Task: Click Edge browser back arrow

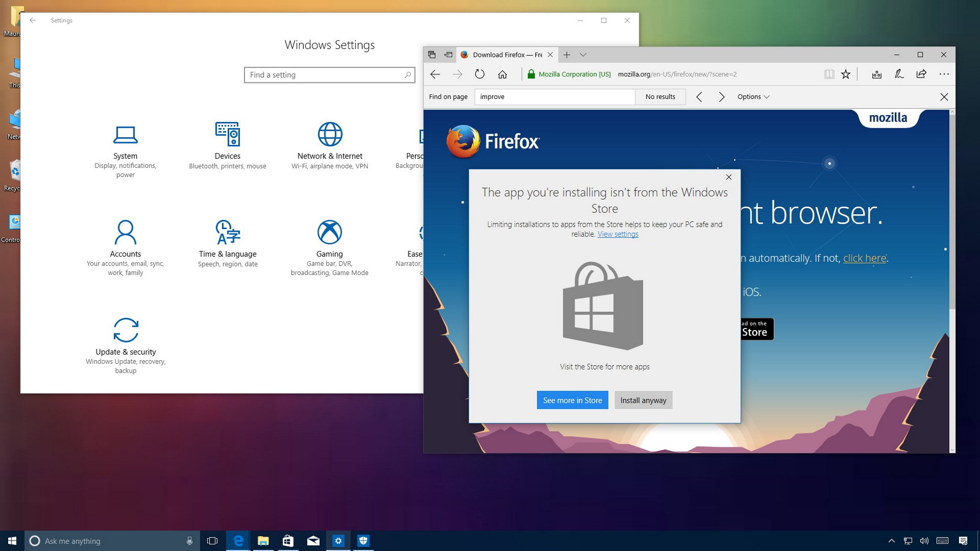Action: [x=435, y=74]
